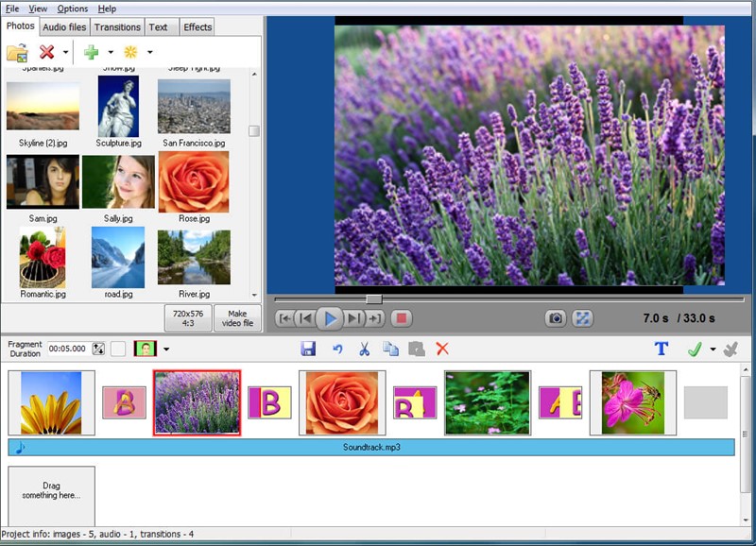Delete the selected fragment with the red cross
The width and height of the screenshot is (756, 546).
(x=442, y=349)
